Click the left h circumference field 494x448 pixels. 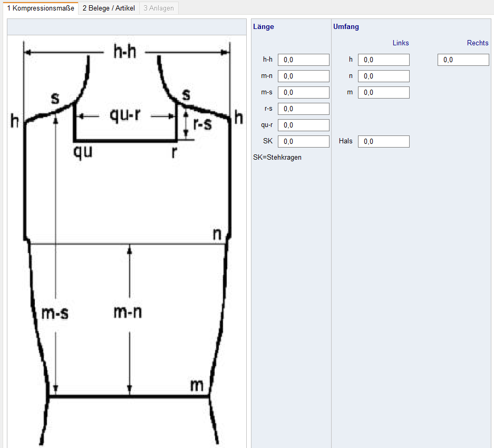(x=383, y=60)
